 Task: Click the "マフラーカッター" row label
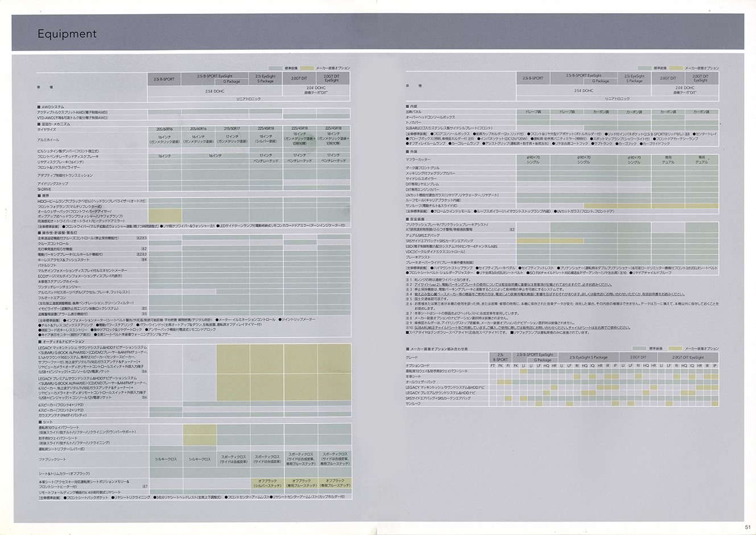click(x=418, y=160)
